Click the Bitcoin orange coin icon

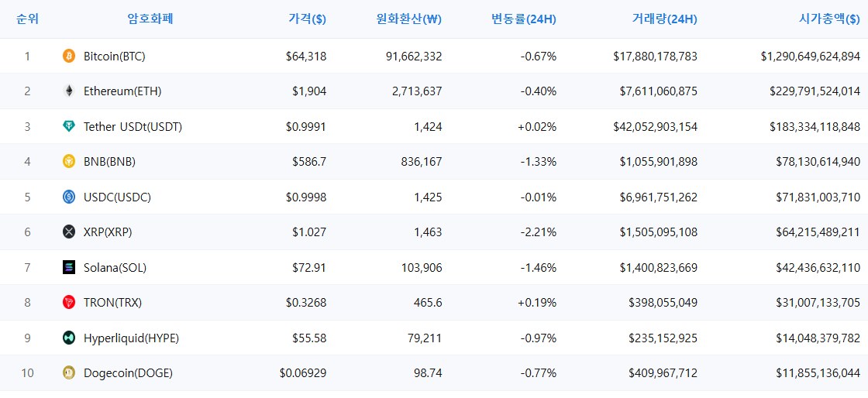click(69, 56)
